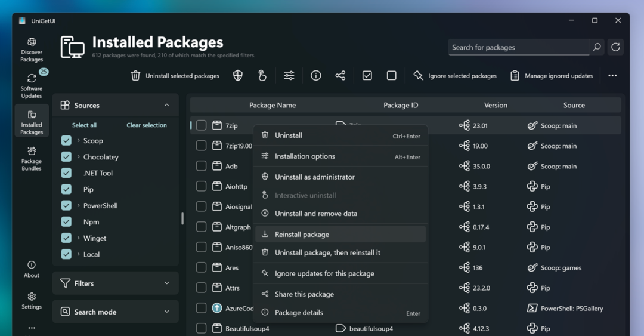Screen dimensions: 644x336
Task: Expand the Winget source tree node
Action: click(x=79, y=238)
